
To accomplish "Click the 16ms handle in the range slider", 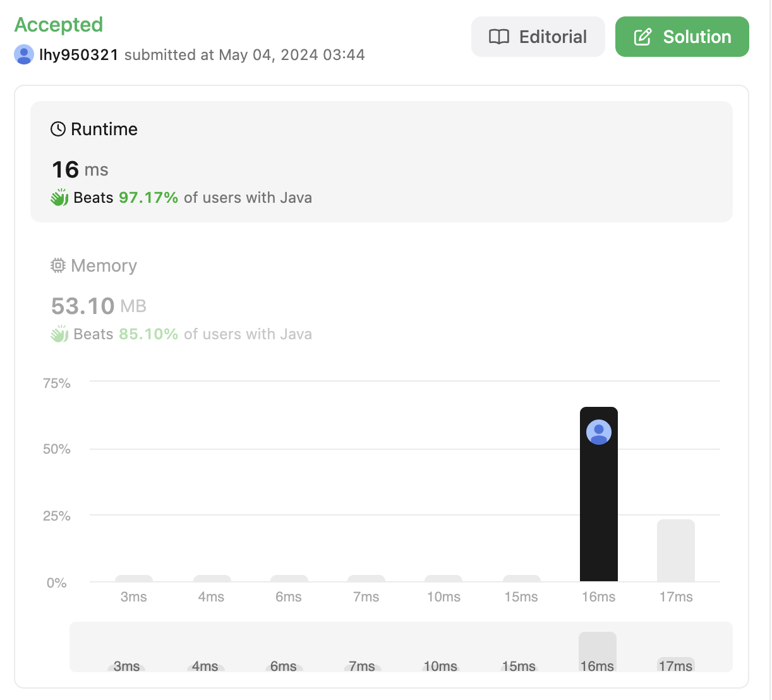I will coord(598,652).
